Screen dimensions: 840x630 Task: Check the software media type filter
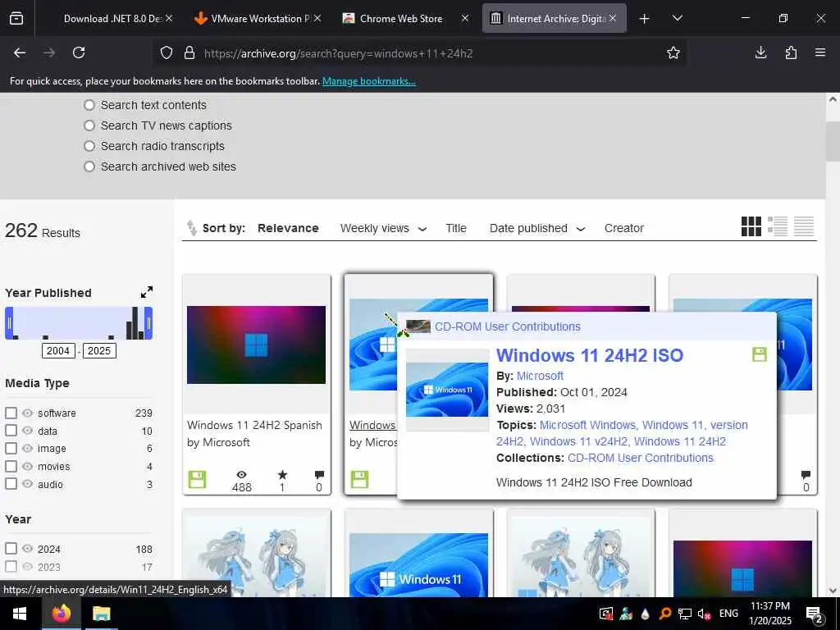click(11, 413)
